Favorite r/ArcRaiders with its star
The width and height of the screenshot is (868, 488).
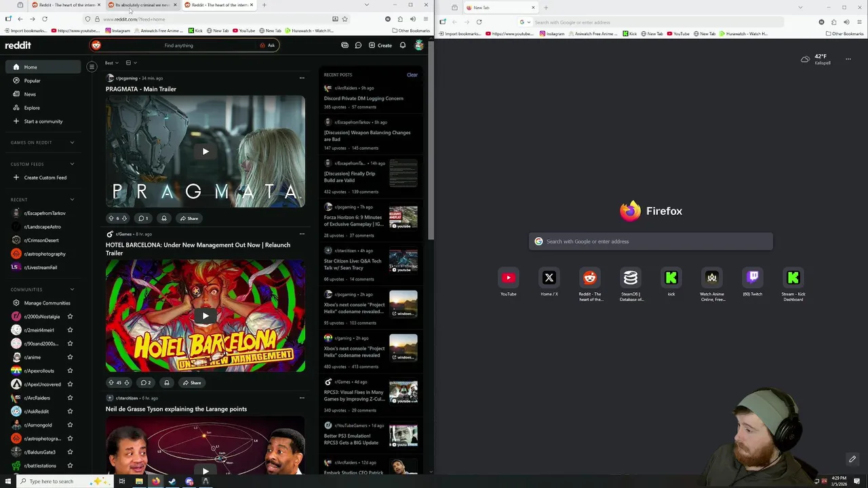click(70, 398)
